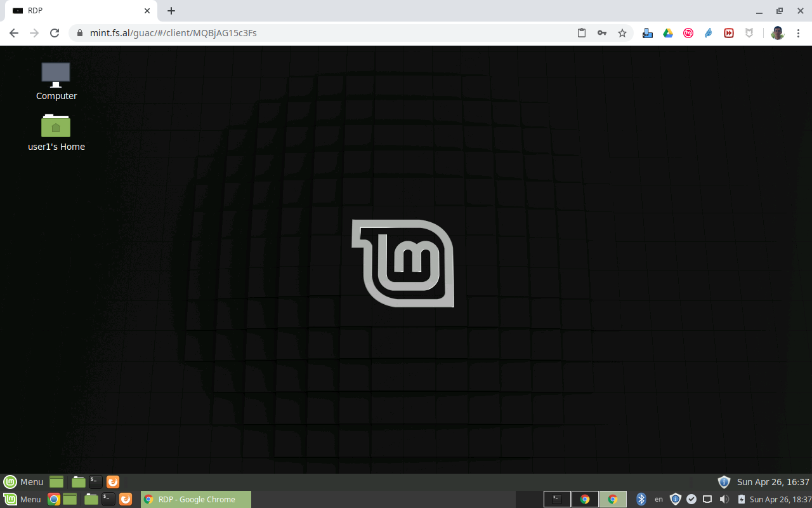Screen dimensions: 812x508
Task: Open the 'en' keyboard layout indicator
Action: 658,499
